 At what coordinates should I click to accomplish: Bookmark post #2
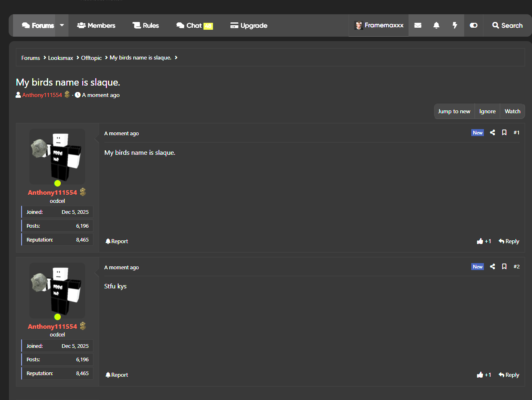point(504,266)
